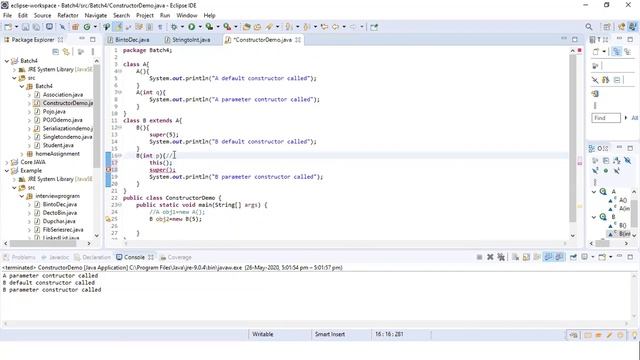The height and width of the screenshot is (360, 640).
Task: Open the Refactor menu
Action: coord(68,16)
